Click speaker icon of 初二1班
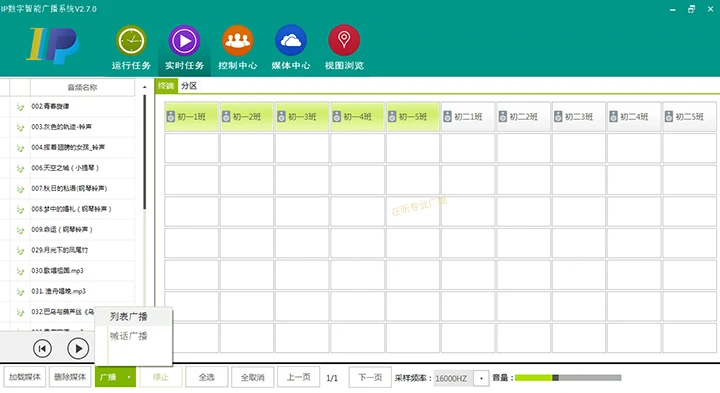This screenshot has height=393, width=720. [447, 117]
